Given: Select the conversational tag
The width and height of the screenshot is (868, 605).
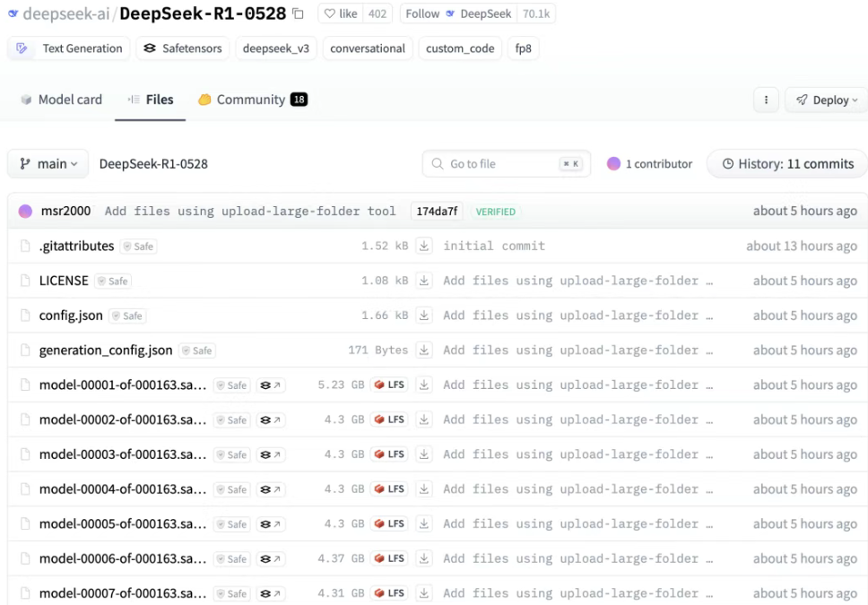Looking at the screenshot, I should tap(368, 48).
